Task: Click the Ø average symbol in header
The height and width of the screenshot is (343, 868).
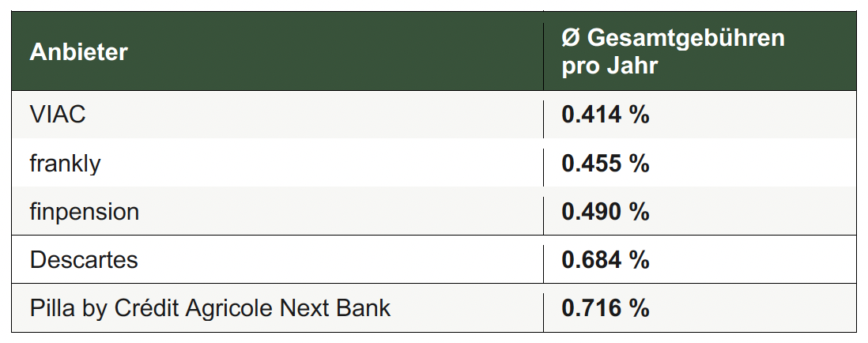Action: click(x=571, y=38)
